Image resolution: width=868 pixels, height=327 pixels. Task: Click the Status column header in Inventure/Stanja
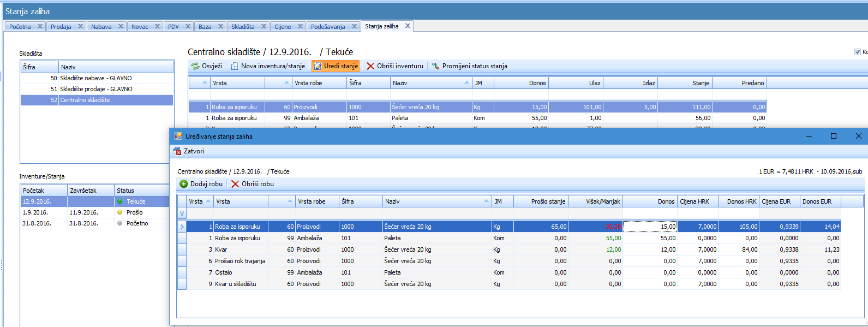[142, 190]
